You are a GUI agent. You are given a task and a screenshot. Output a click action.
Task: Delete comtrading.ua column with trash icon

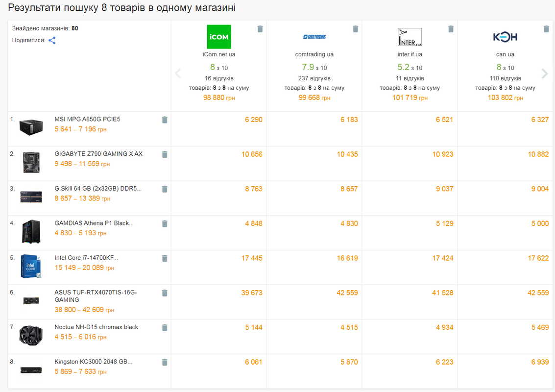point(356,29)
